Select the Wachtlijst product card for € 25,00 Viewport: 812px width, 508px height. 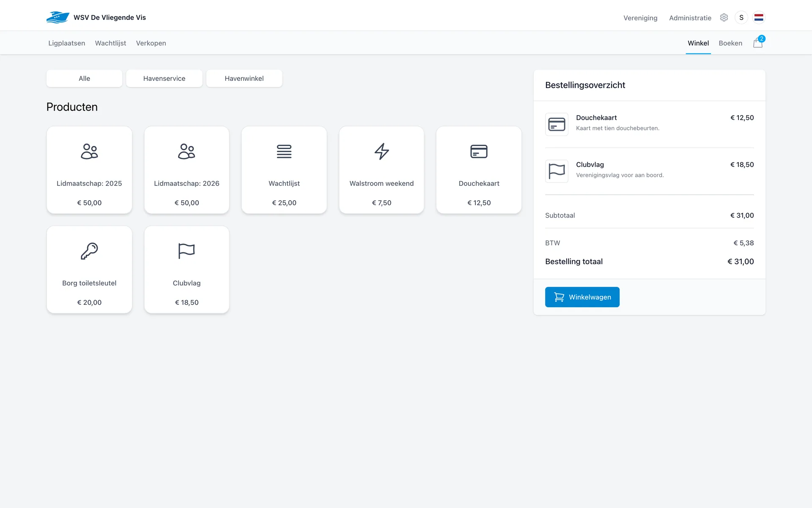point(284,170)
